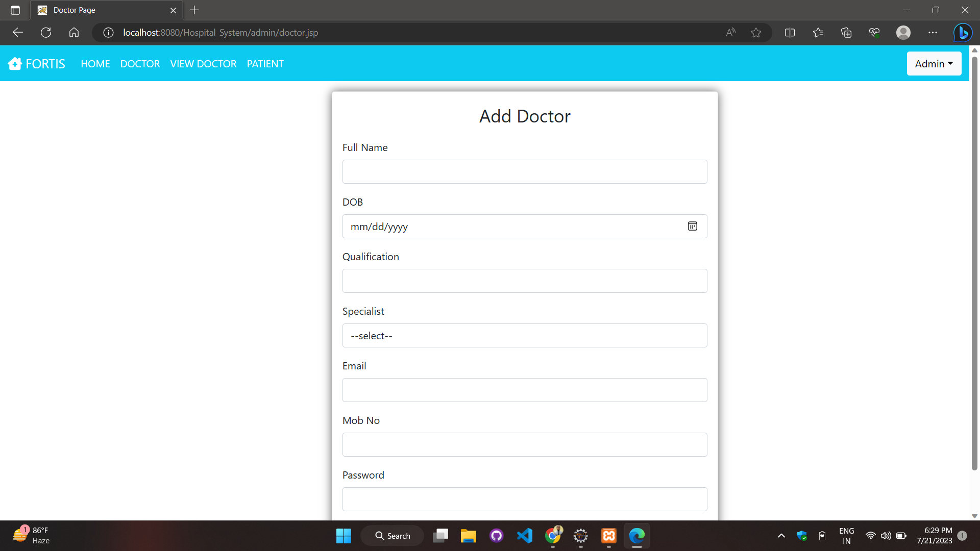Open the Specialist select dropdown
The width and height of the screenshot is (980, 551).
click(x=525, y=335)
